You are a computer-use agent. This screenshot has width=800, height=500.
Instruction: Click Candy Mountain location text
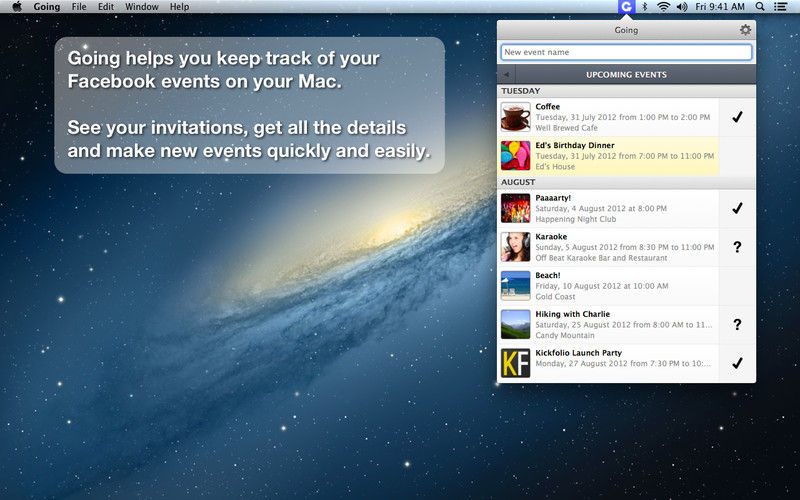point(565,336)
